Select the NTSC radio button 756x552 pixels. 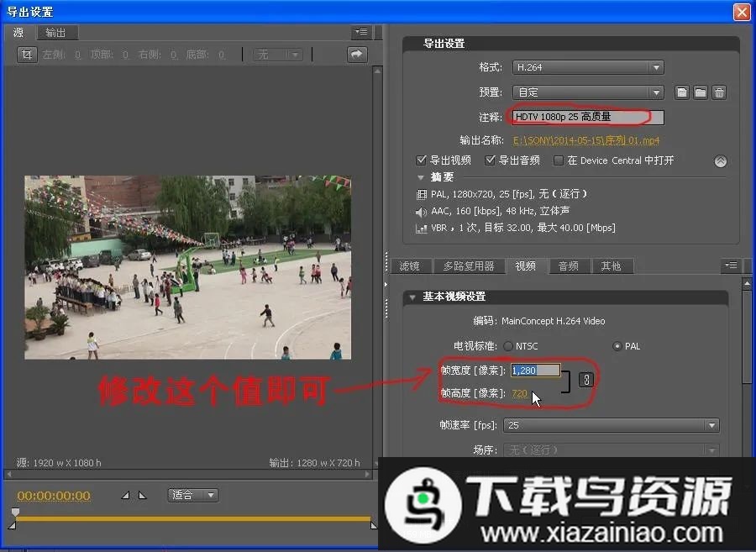coord(508,346)
